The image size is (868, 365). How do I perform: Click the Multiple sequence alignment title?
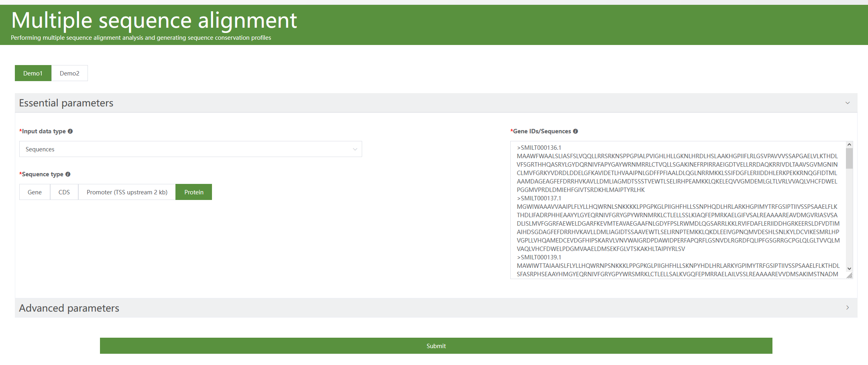[154, 20]
